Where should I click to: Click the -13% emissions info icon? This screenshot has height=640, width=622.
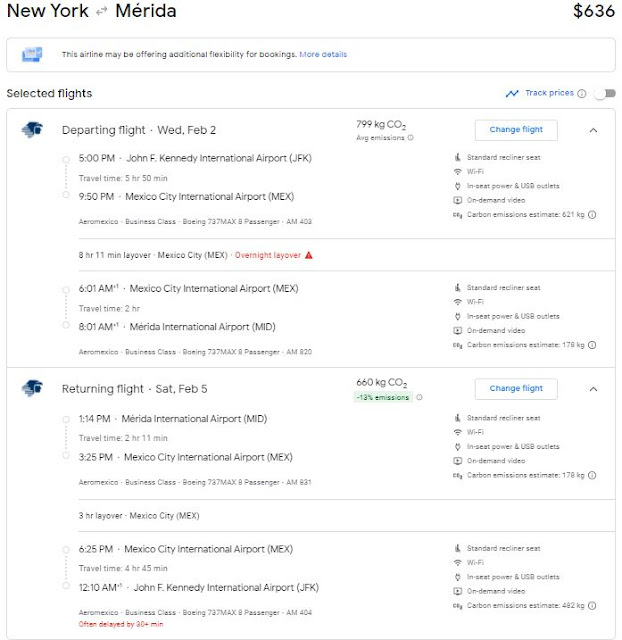tap(419, 397)
